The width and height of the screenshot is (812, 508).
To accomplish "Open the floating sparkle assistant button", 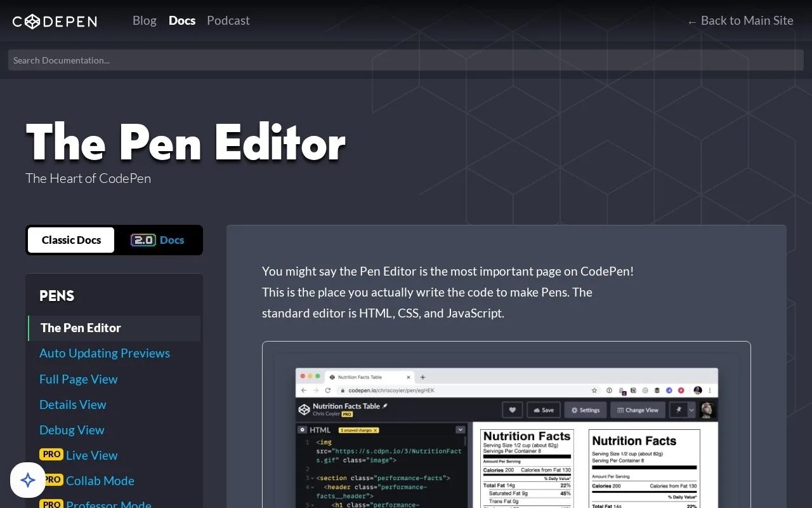I will click(28, 480).
